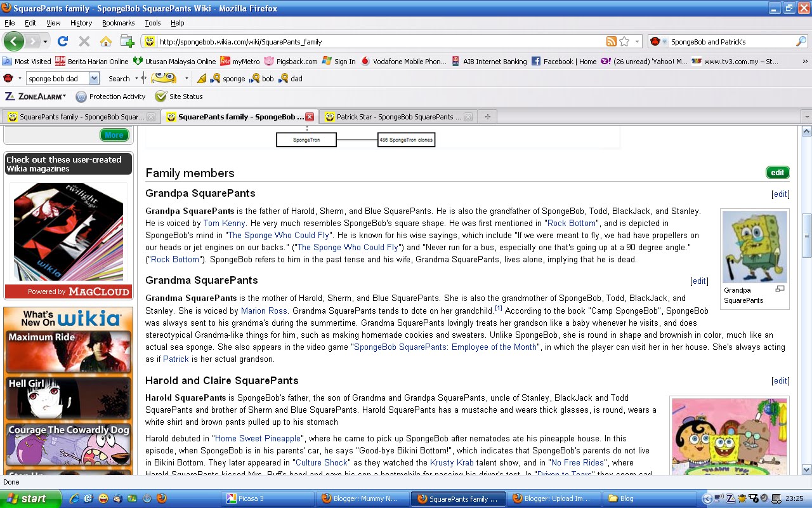Open the Twilight magazine cover image
Screen dimensions: 812x508
pyautogui.click(x=69, y=232)
